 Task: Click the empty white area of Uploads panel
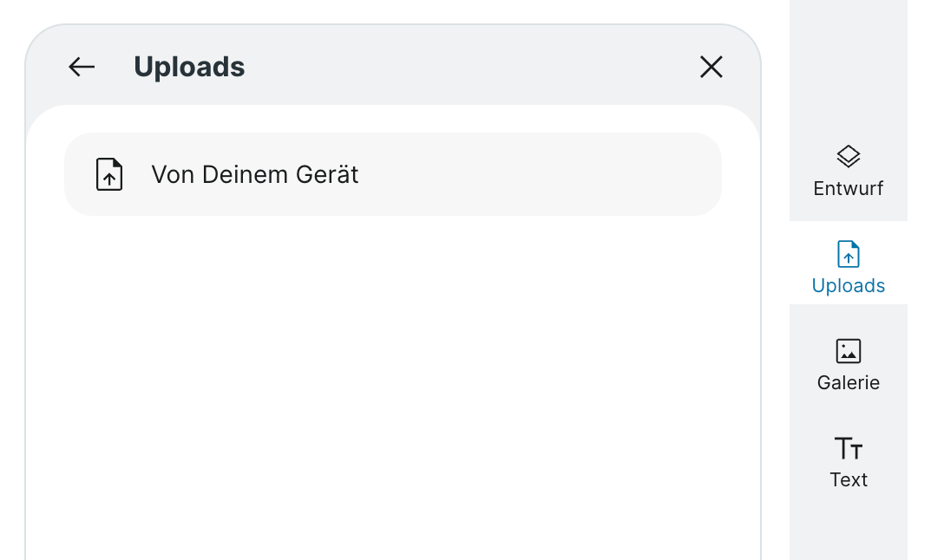[392, 381]
